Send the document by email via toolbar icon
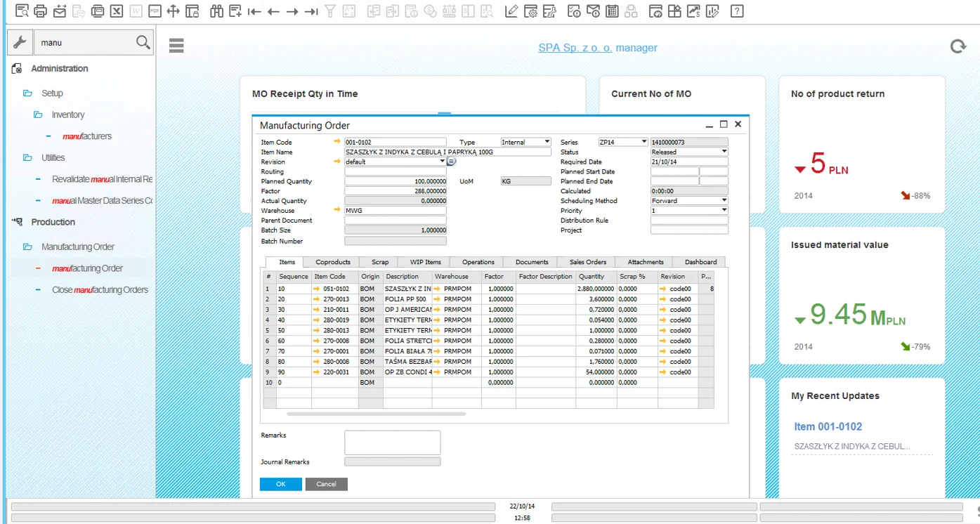 [x=60, y=11]
